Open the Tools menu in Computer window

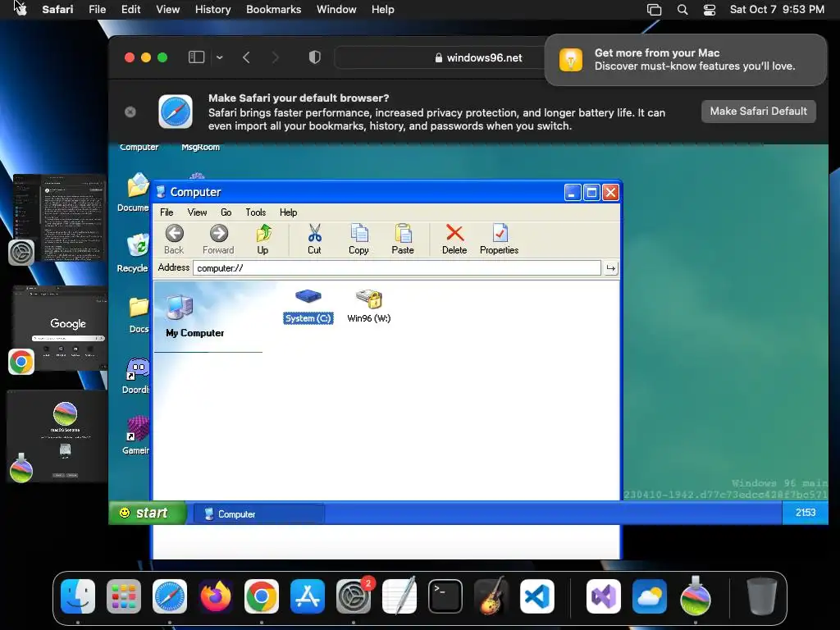click(x=256, y=212)
